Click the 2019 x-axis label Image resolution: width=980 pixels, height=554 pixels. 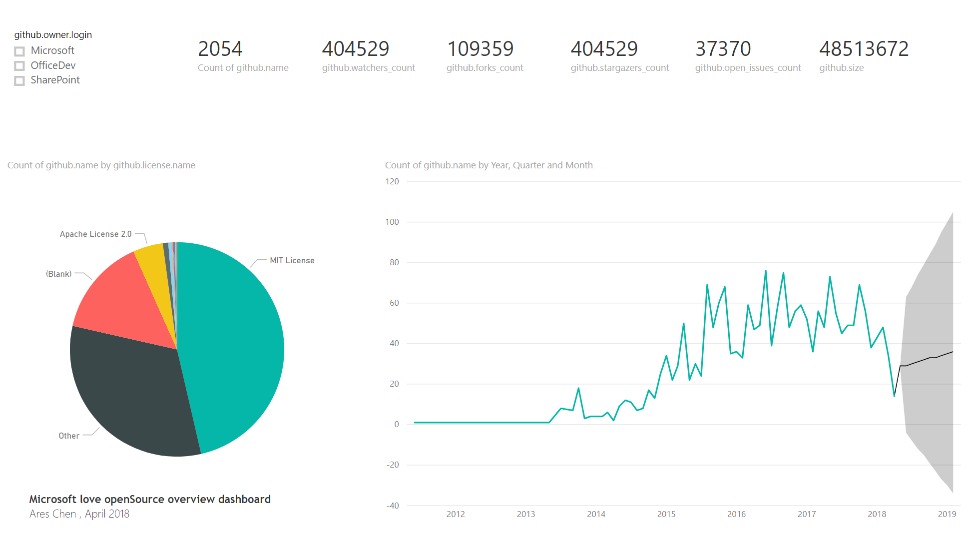tap(947, 514)
